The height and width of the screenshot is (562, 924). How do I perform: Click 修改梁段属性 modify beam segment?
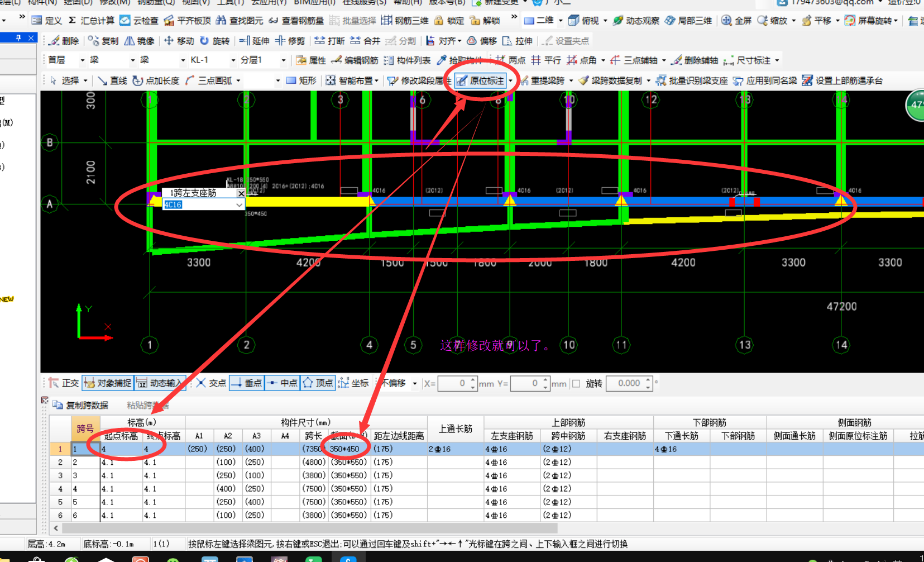pos(419,80)
